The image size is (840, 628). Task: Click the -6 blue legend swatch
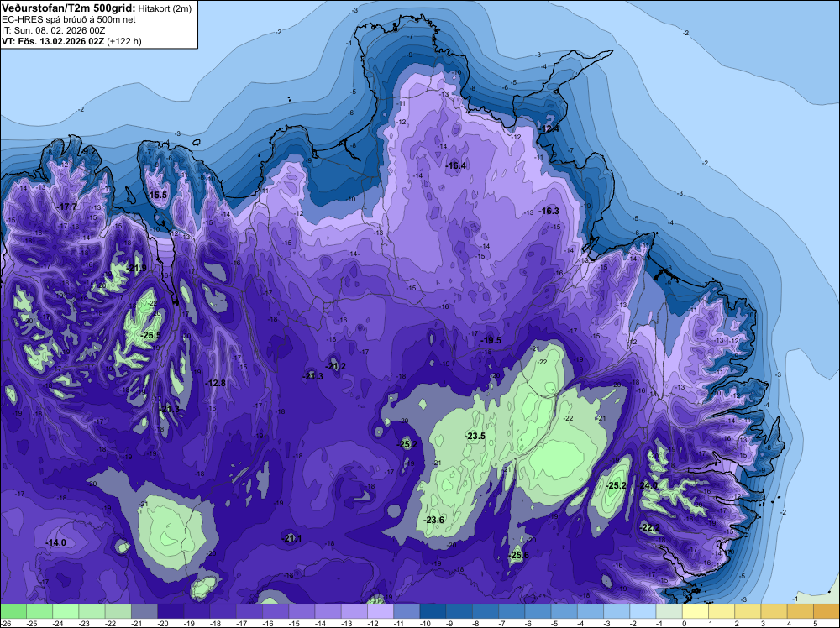click(538, 611)
